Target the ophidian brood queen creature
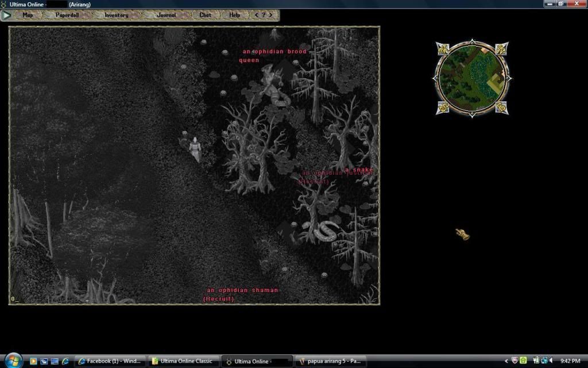 (x=274, y=86)
